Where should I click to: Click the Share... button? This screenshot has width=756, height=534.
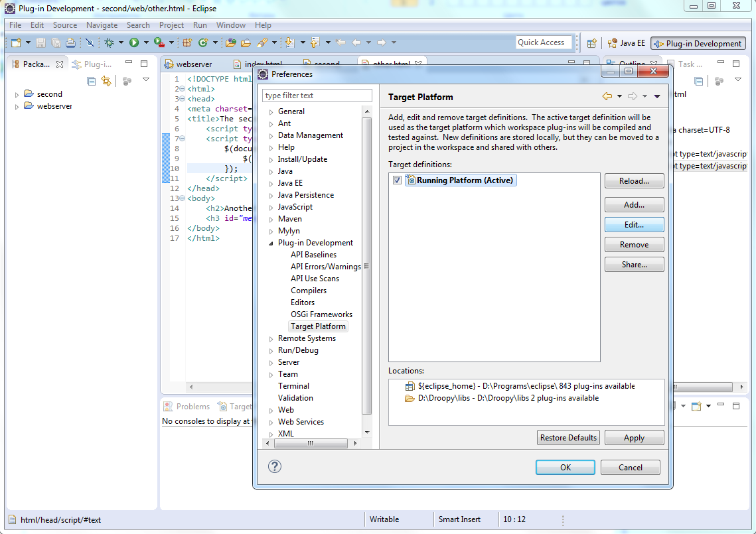point(634,265)
